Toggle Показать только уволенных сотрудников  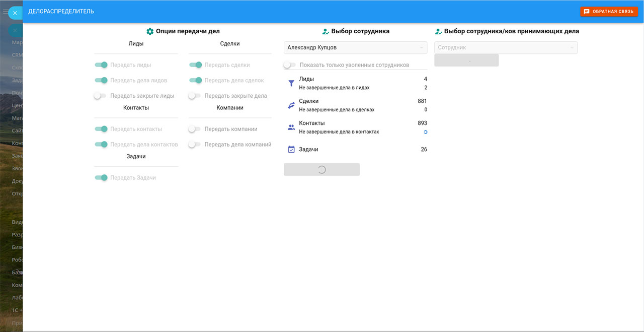289,65
